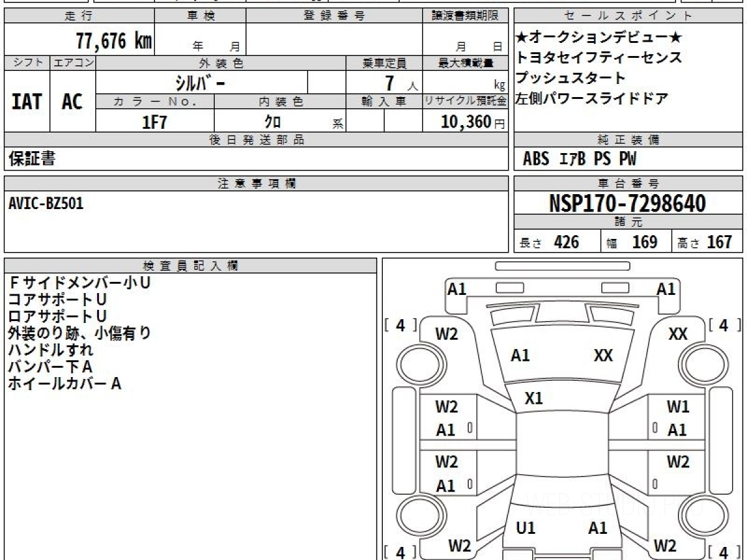747x560 pixels.
Task: Select the interior color value クロ
Action: point(273,122)
